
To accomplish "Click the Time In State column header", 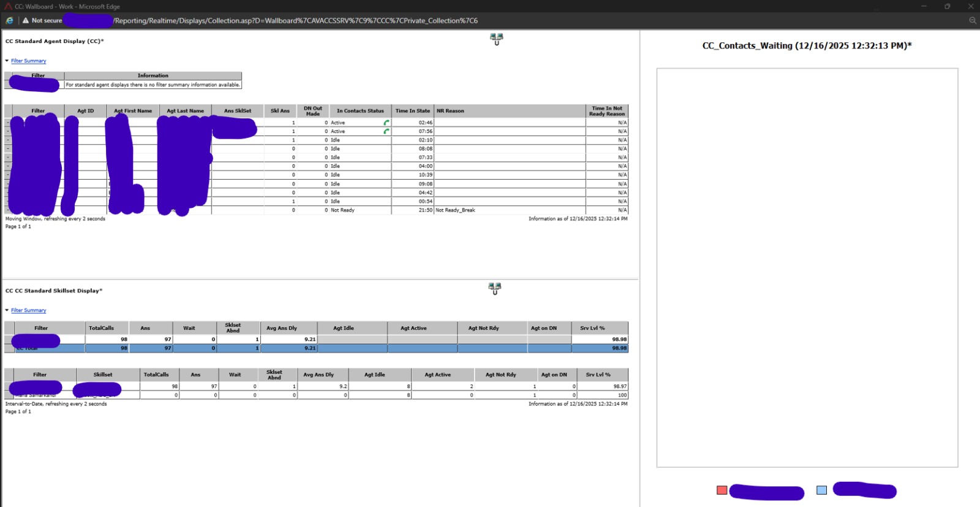I will 412,111.
